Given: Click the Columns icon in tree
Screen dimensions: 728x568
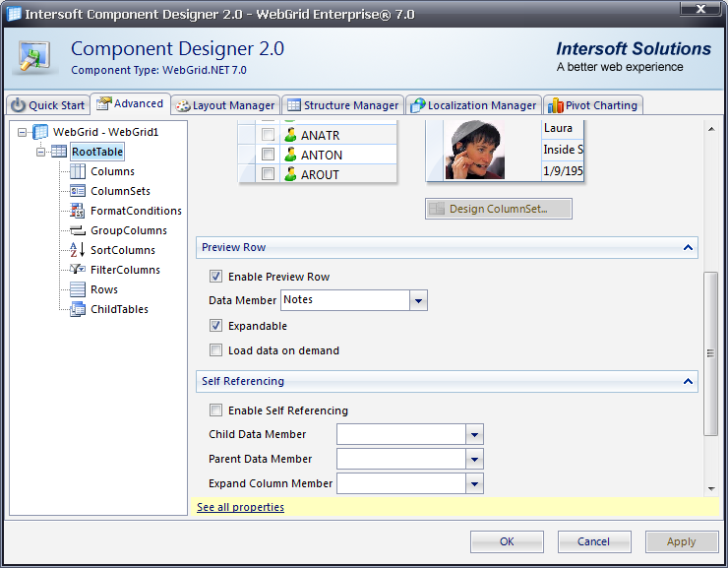Looking at the screenshot, I should pyautogui.click(x=78, y=171).
